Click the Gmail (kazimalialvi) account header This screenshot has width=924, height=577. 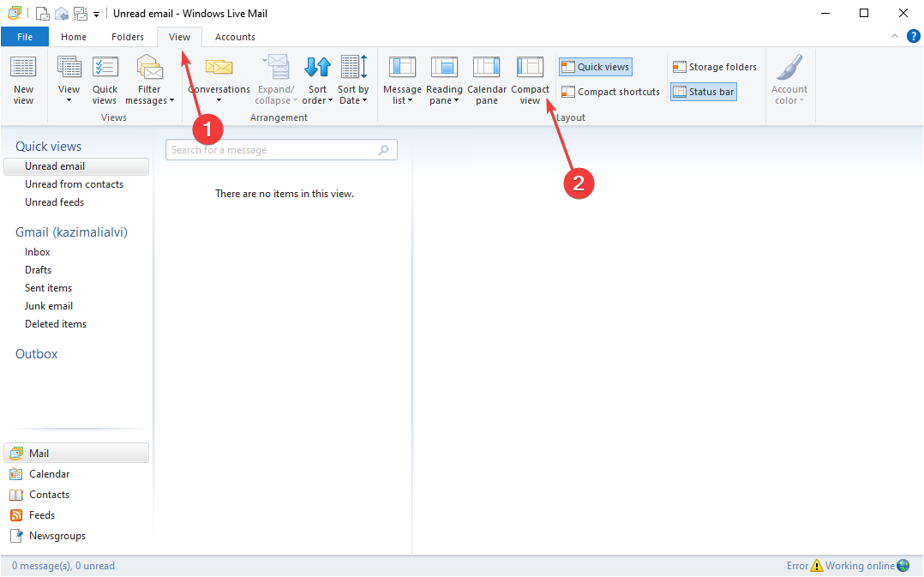click(x=71, y=232)
